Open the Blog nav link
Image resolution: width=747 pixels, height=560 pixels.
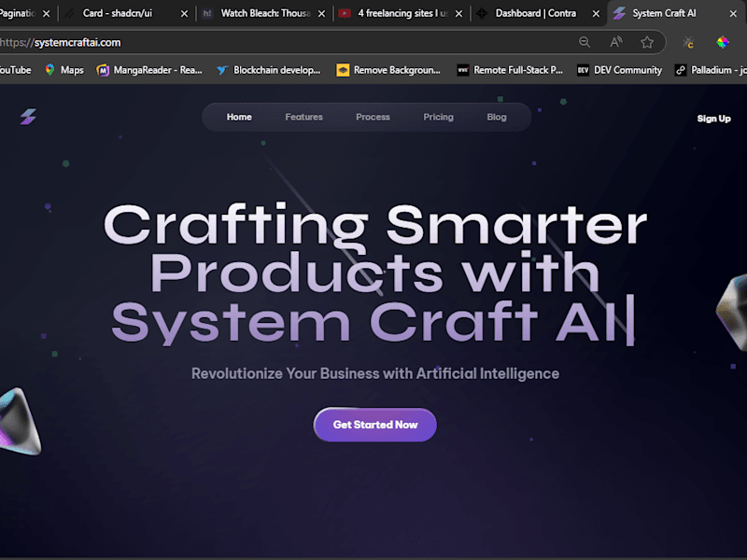(497, 118)
